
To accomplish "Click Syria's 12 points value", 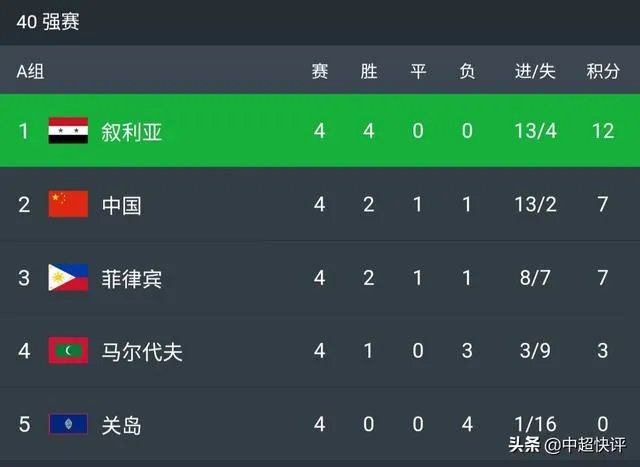I will (602, 132).
